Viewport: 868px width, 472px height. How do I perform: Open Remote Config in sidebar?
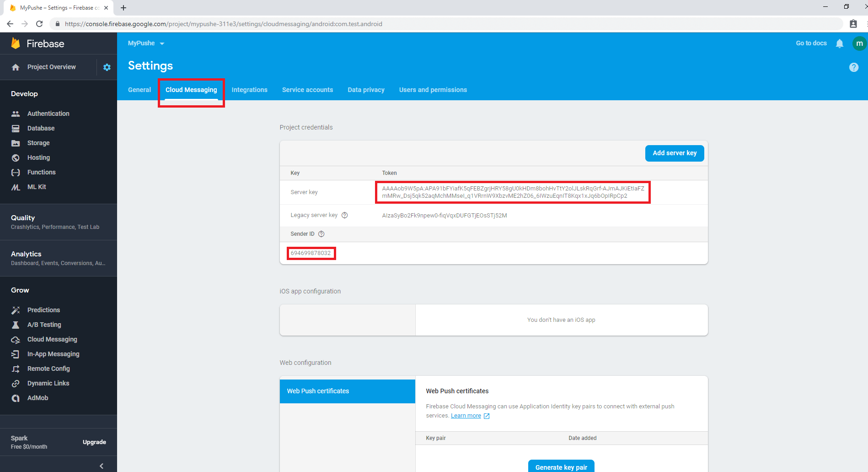[48, 369]
